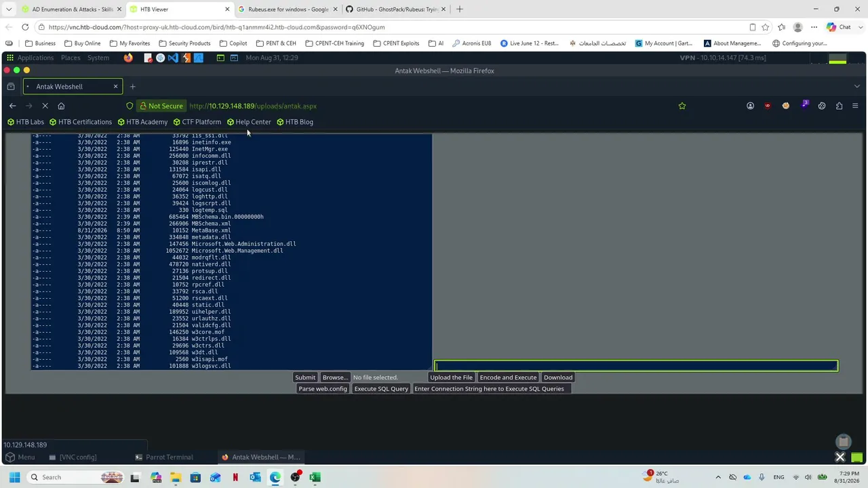Open new tab in inner Firefox
Image resolution: width=868 pixels, height=488 pixels.
[132, 86]
